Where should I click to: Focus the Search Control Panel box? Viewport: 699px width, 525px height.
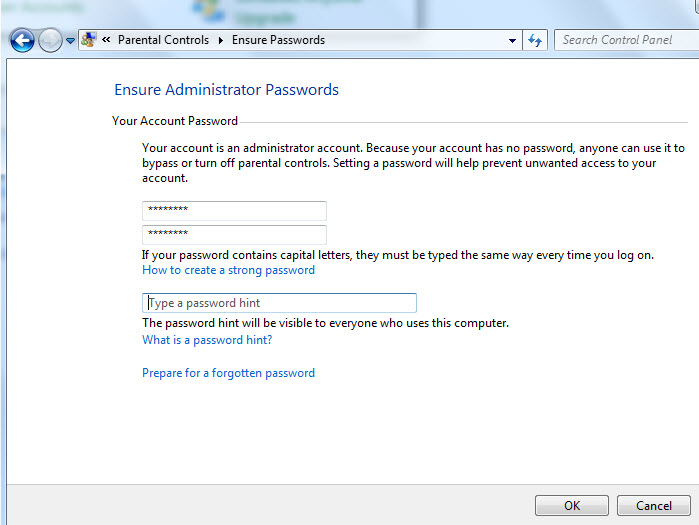point(626,40)
